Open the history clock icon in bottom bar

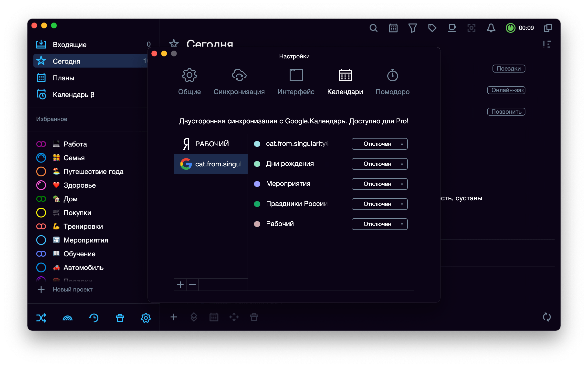click(x=94, y=318)
